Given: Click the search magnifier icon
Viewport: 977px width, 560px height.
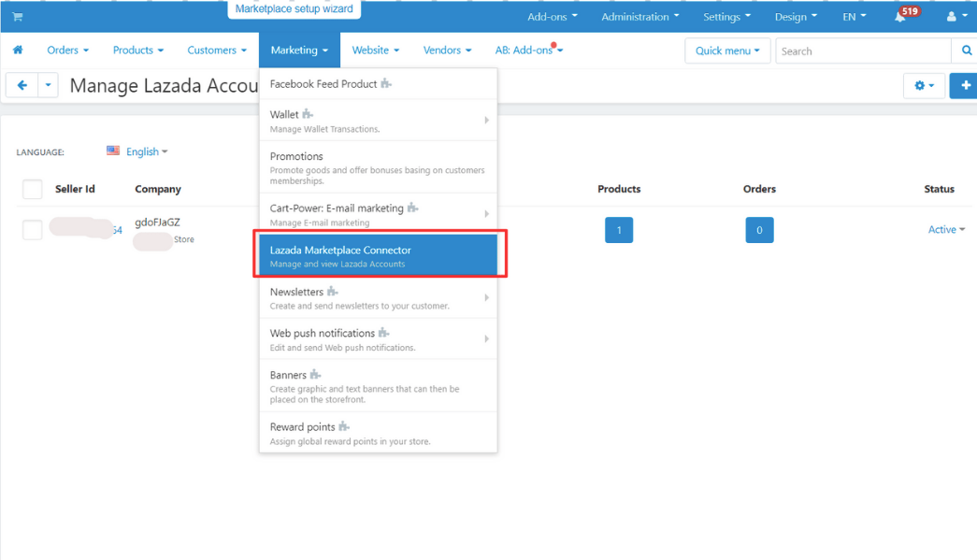Looking at the screenshot, I should [x=966, y=50].
